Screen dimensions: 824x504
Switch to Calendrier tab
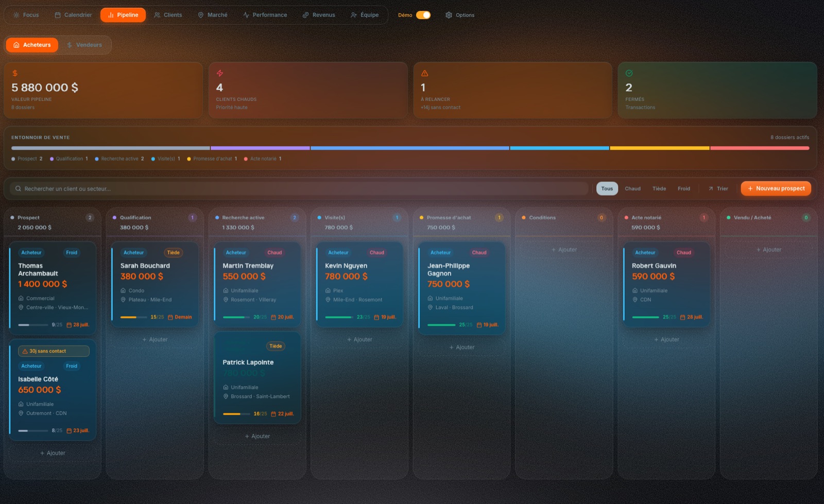point(73,15)
